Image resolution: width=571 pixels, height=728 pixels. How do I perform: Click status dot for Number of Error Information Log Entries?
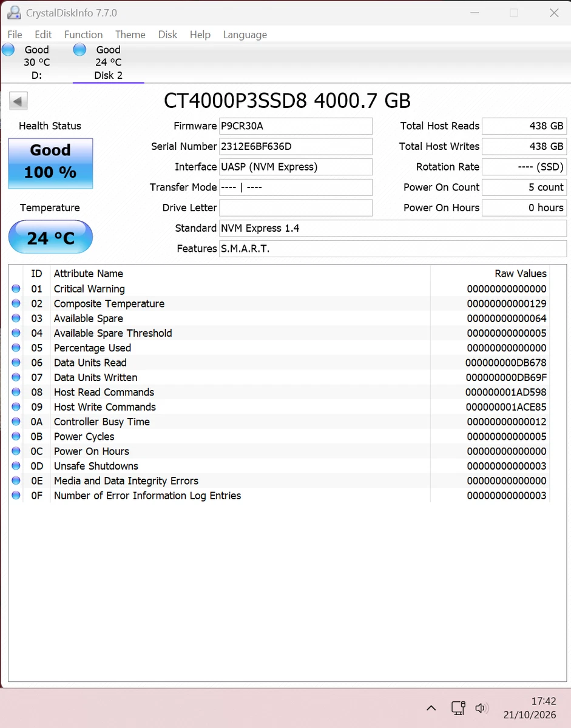16,496
